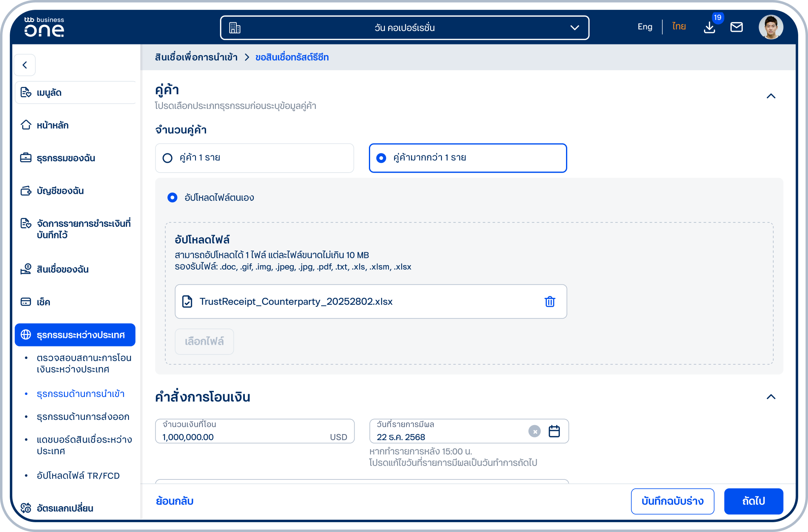
Task: Choose อัปโหลดไฟล์ตนเอง radio button
Action: point(173,197)
